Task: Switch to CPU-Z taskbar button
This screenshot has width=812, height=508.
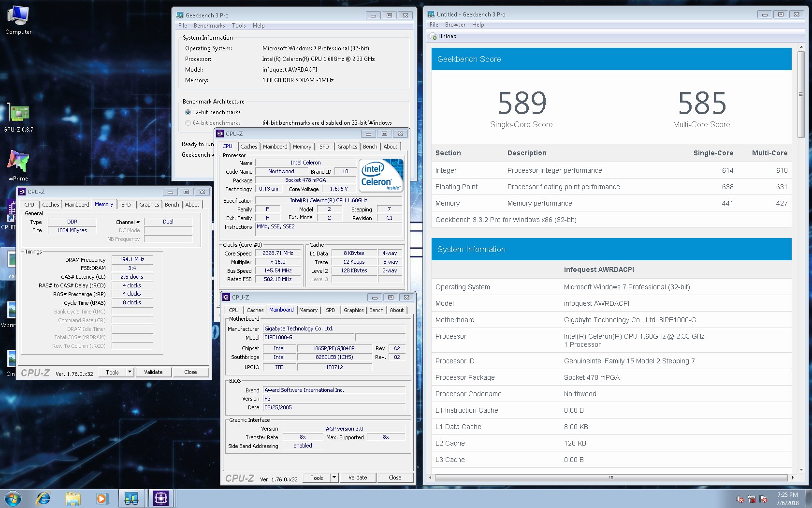Action: point(160,498)
